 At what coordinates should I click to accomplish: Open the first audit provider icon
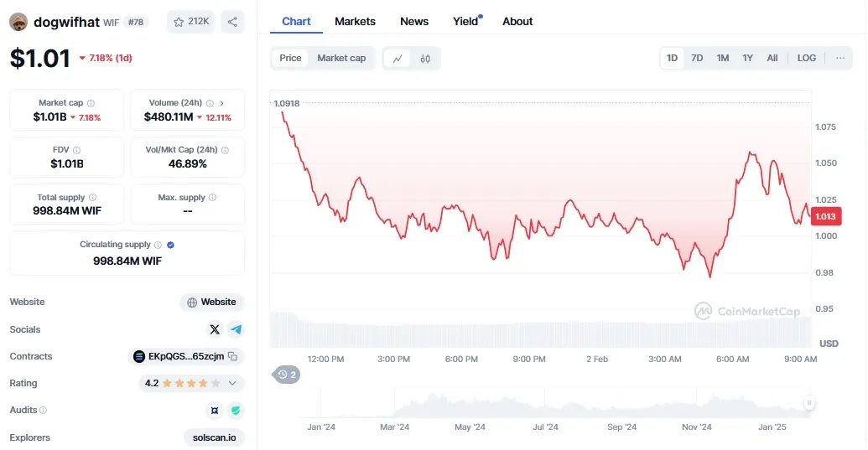pyautogui.click(x=214, y=411)
